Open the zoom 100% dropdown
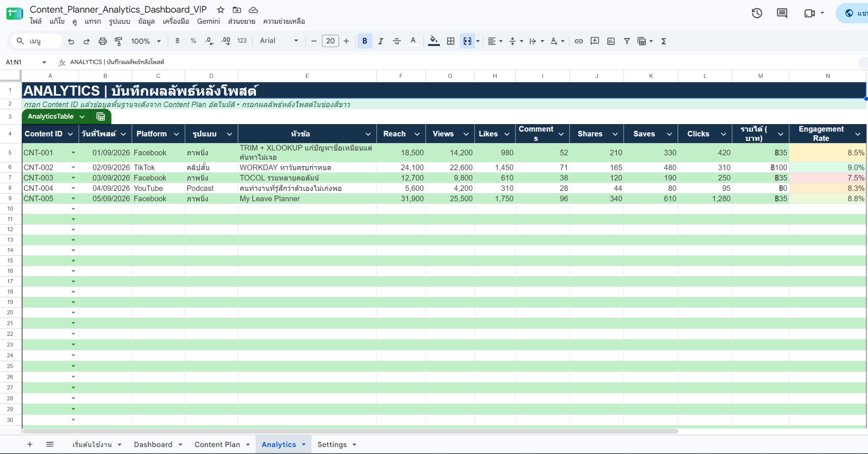This screenshot has width=868, height=454. (146, 41)
